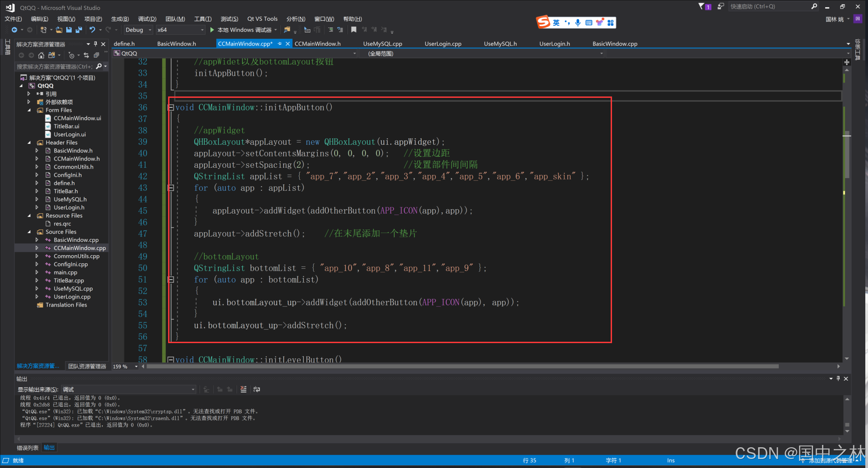Click the find in files icon
The width and height of the screenshot is (868, 468).
click(x=287, y=30)
